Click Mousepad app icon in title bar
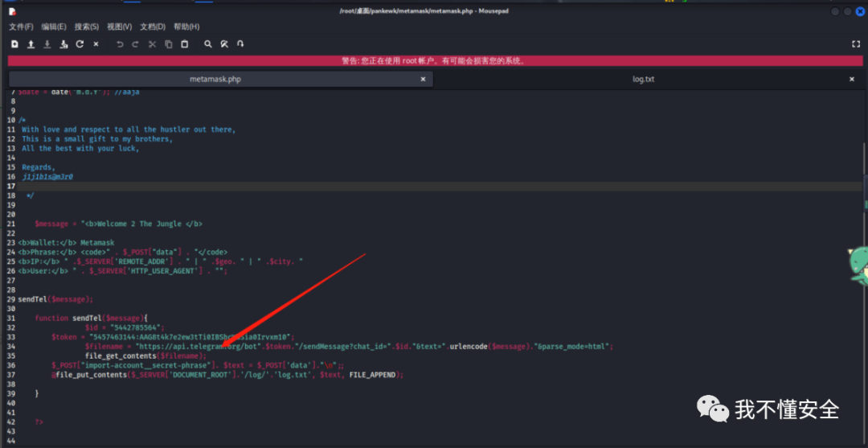This screenshot has width=868, height=448. (12, 11)
